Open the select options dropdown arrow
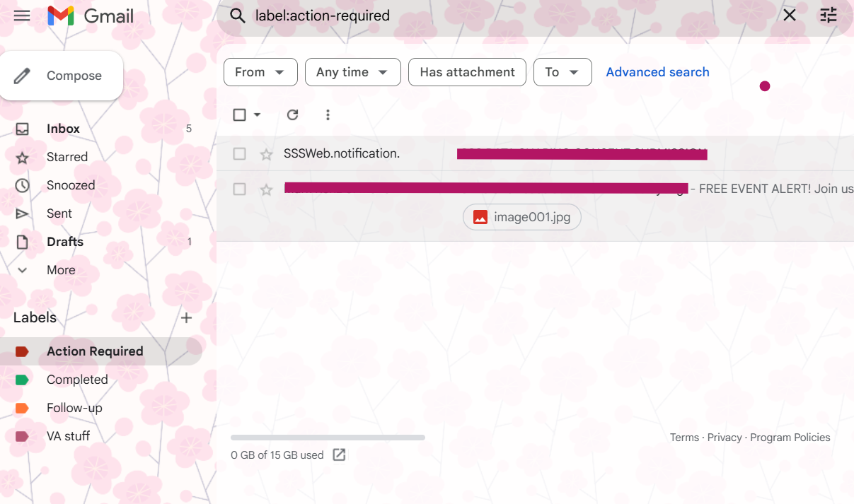This screenshot has width=854, height=504. click(x=257, y=115)
